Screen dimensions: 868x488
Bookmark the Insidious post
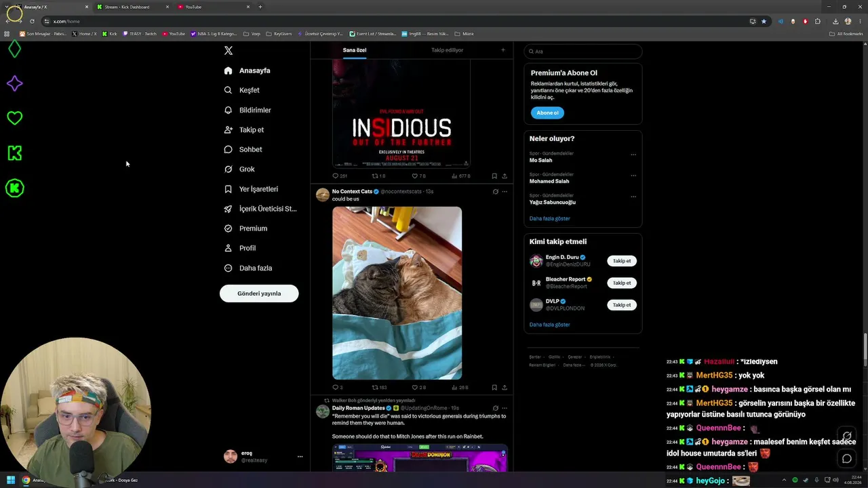494,176
